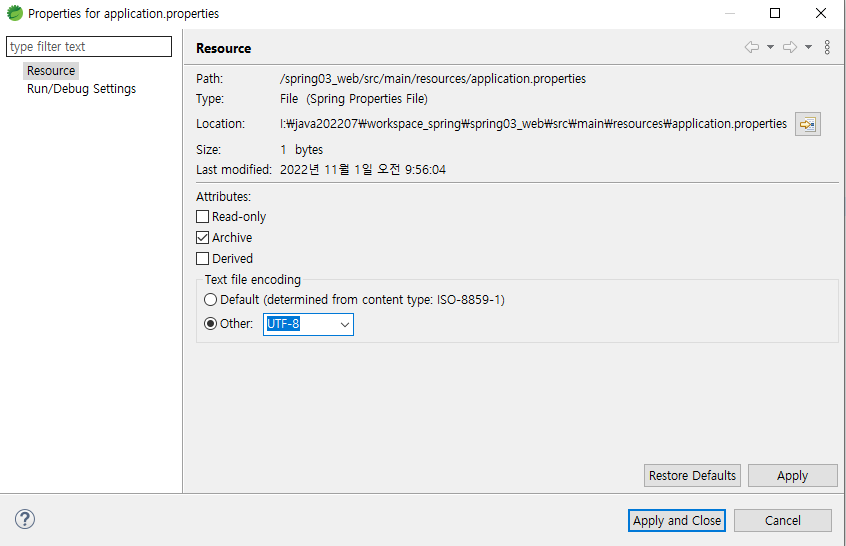Click Restore Defaults button
846x546 pixels.
click(x=692, y=475)
